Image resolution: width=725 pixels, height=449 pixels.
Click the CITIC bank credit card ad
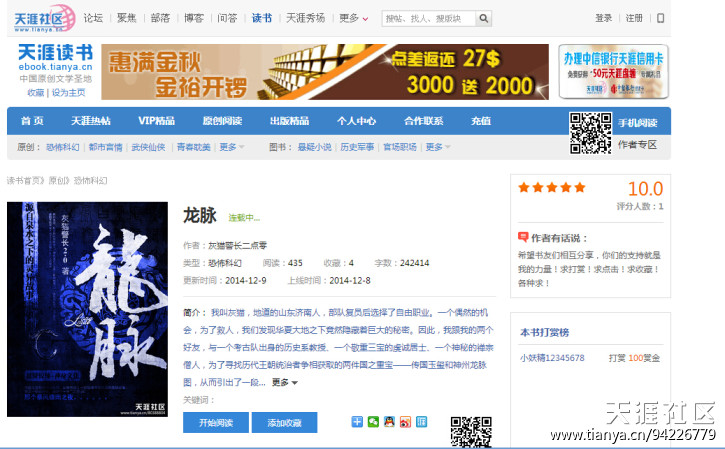(x=614, y=72)
